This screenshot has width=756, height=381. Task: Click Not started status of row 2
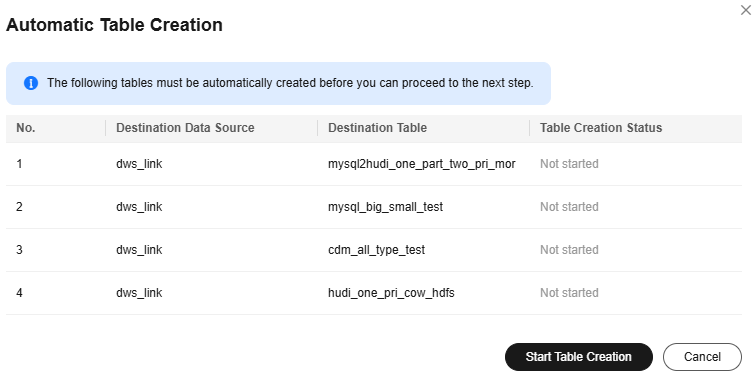pyautogui.click(x=569, y=207)
